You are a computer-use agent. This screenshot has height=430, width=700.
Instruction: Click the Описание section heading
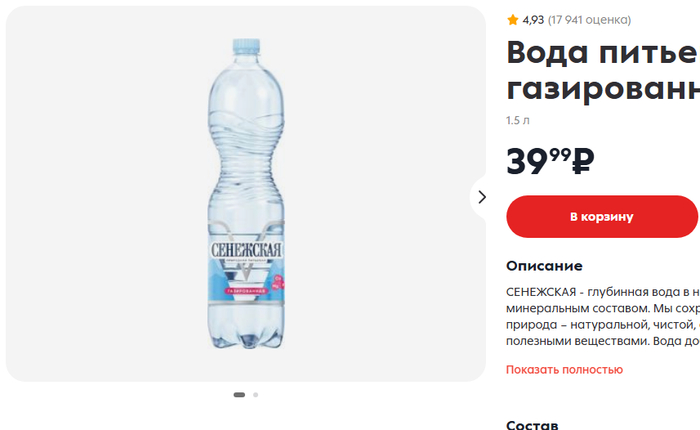(x=544, y=266)
